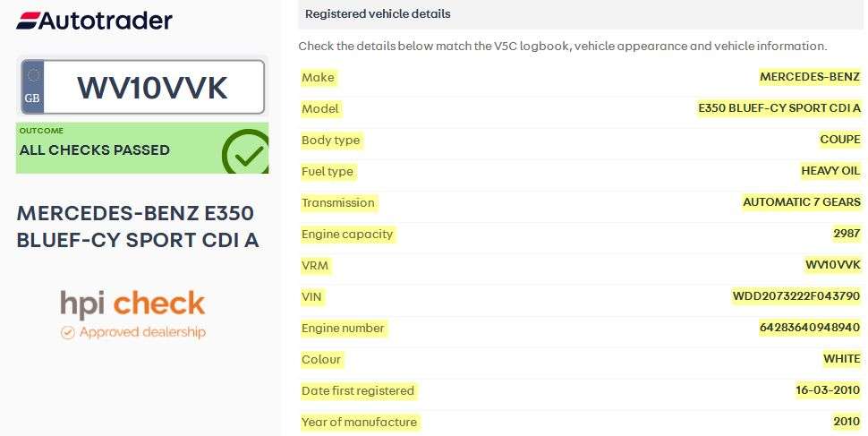Image resolution: width=868 pixels, height=436 pixels.
Task: Click the Mercedes-Benz E350 vehicle title
Action: click(x=138, y=227)
